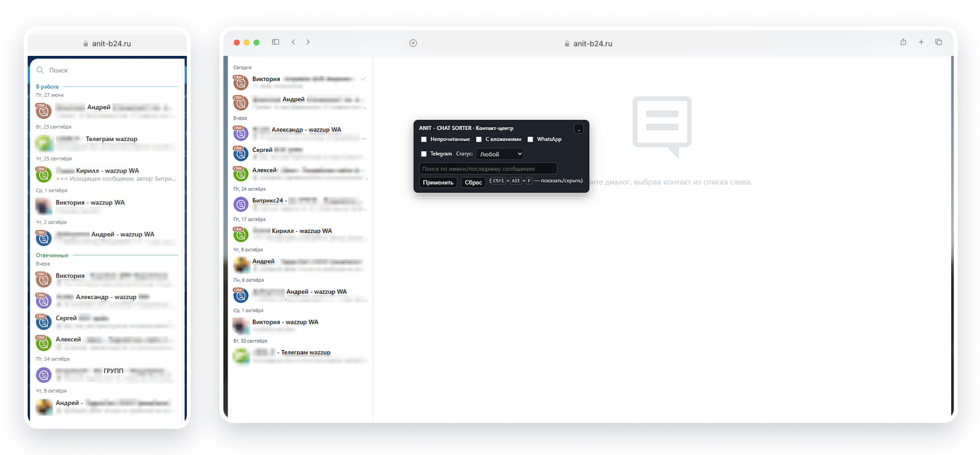The height and width of the screenshot is (455, 980).
Task: Check the С вложениями filter
Action: pyautogui.click(x=479, y=140)
